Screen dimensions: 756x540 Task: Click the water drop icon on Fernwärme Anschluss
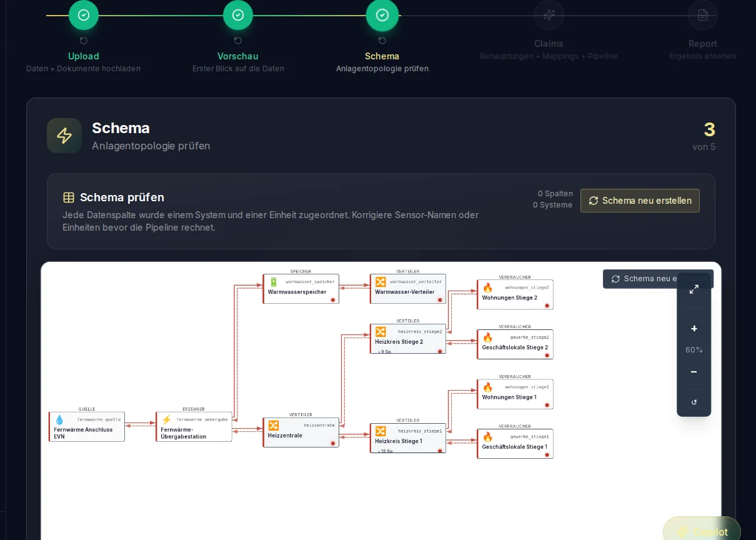(59, 419)
